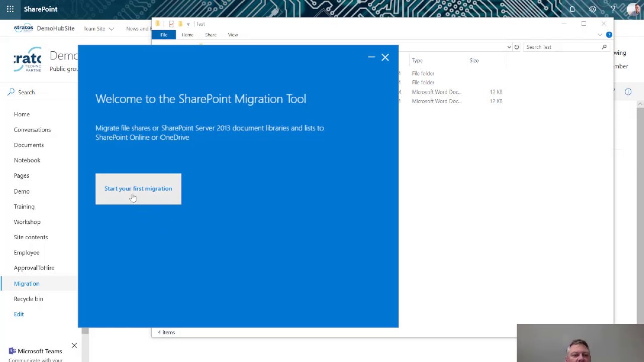This screenshot has height=362, width=644.
Task: Click the SharePoint brand text in header
Action: point(41,9)
